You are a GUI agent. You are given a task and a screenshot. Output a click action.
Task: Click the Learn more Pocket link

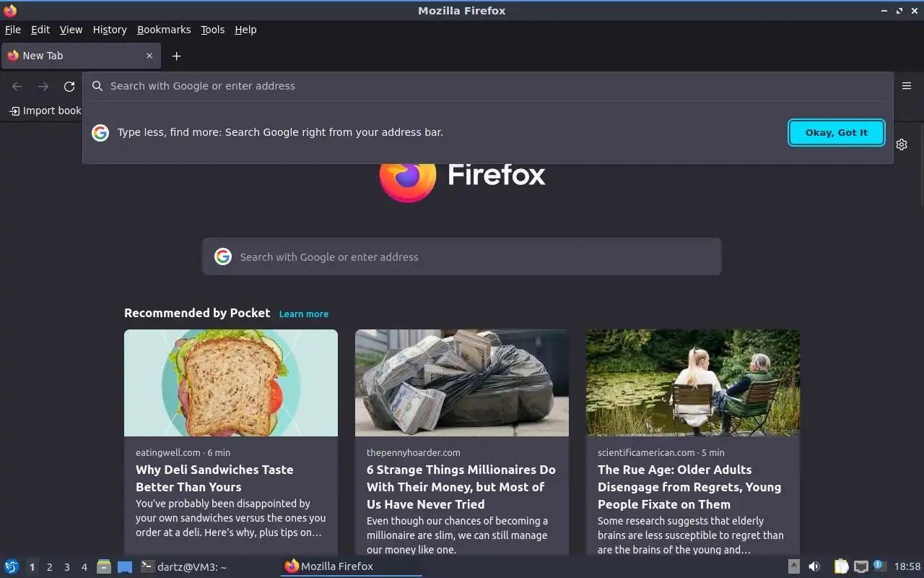(x=304, y=314)
